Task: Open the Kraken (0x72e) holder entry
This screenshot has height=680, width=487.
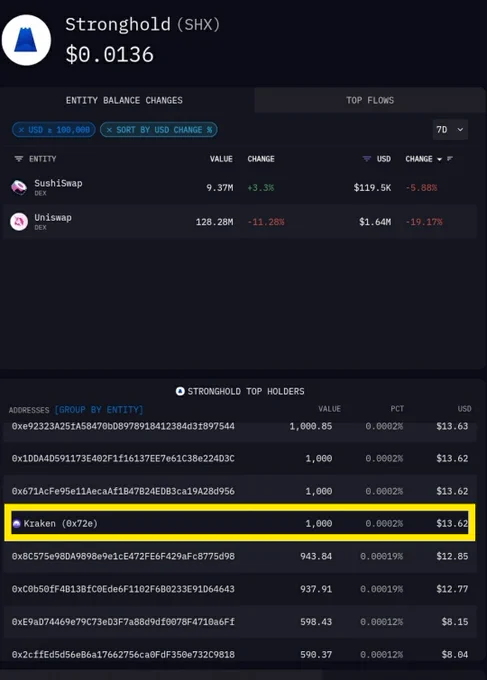Action: (x=240, y=523)
